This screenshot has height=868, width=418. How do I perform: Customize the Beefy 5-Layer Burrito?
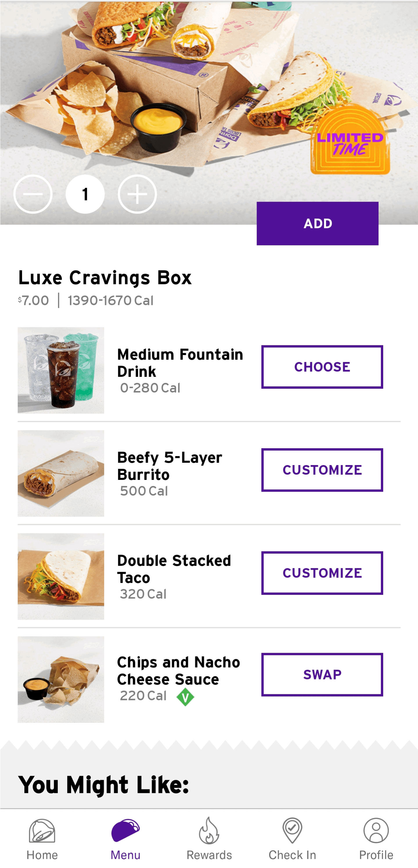coord(322,470)
